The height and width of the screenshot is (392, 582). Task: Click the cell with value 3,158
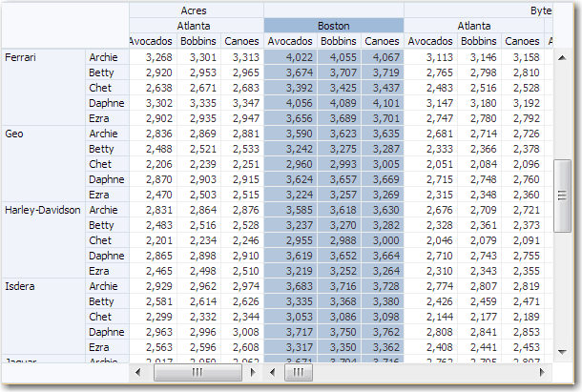click(522, 57)
